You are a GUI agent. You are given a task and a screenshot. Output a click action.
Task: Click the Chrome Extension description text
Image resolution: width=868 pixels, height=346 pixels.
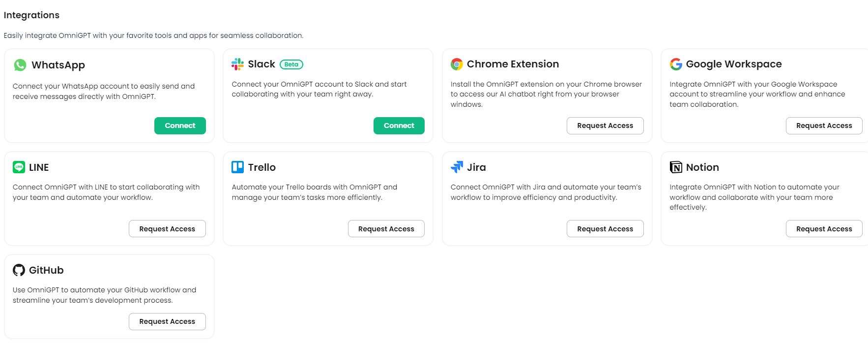click(546, 94)
